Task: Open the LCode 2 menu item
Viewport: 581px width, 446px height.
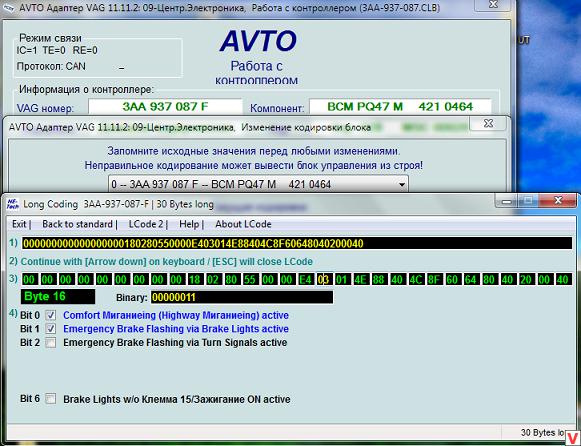Action: [x=146, y=224]
